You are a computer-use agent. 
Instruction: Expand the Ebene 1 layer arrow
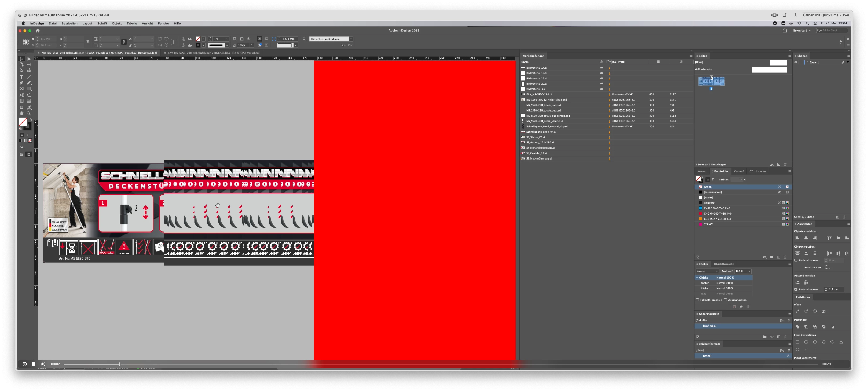(808, 62)
